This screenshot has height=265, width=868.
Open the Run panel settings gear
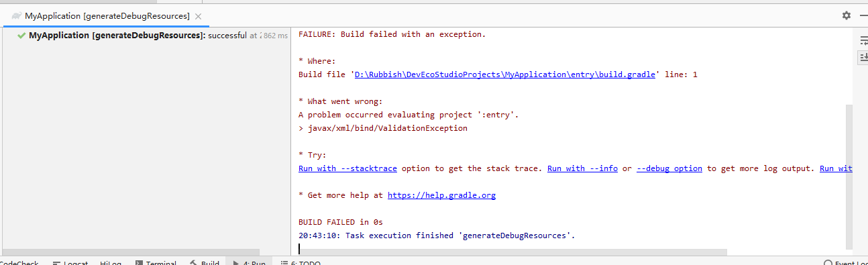pyautogui.click(x=846, y=15)
